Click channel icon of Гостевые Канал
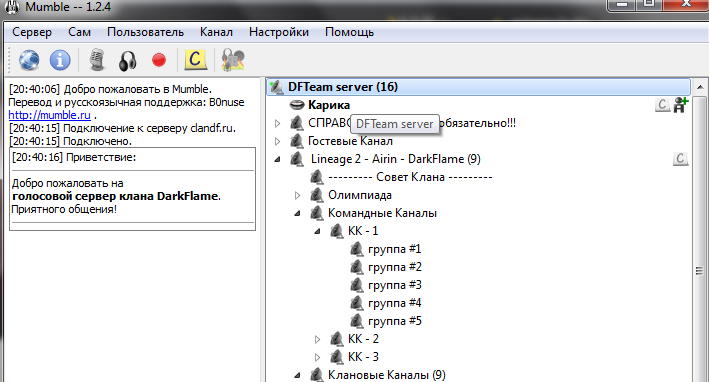 297,141
